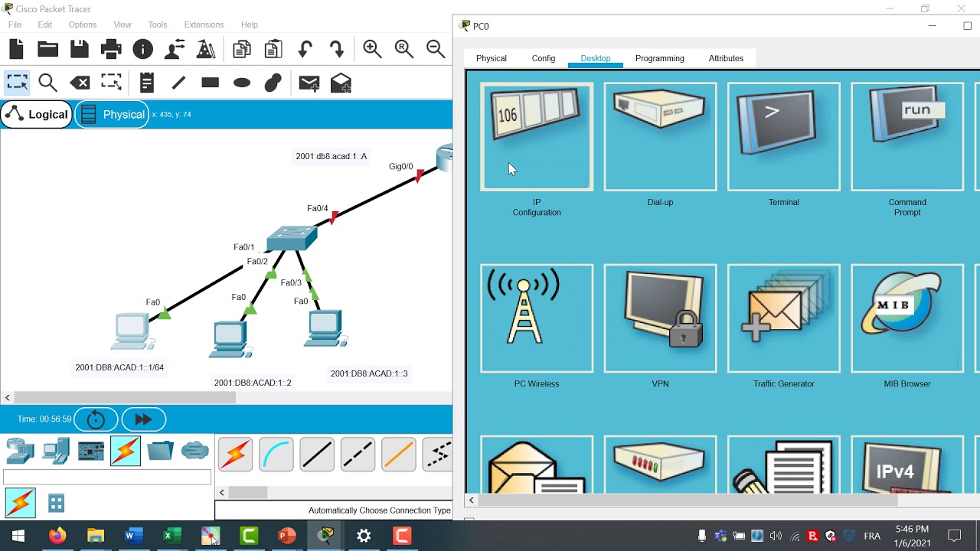Click the device search input field
This screenshot has width=980, height=551.
[x=107, y=478]
